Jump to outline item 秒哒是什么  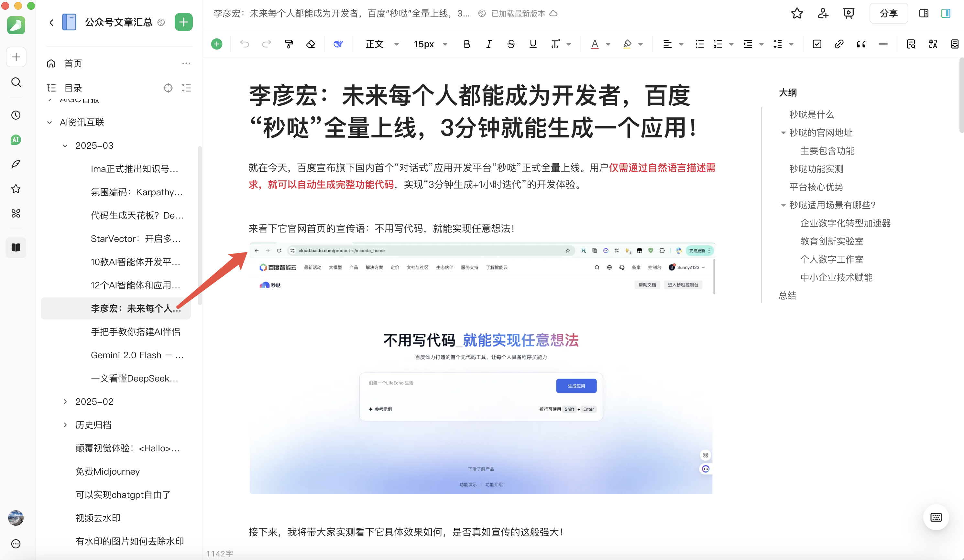pos(811,114)
